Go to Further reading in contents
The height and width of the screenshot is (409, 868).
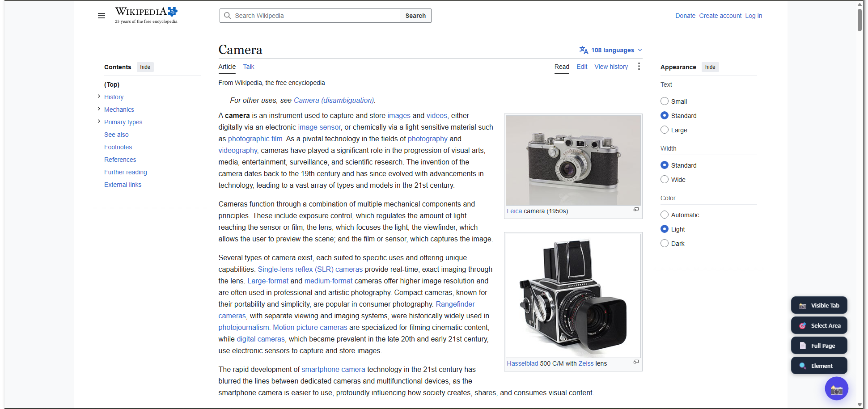126,172
